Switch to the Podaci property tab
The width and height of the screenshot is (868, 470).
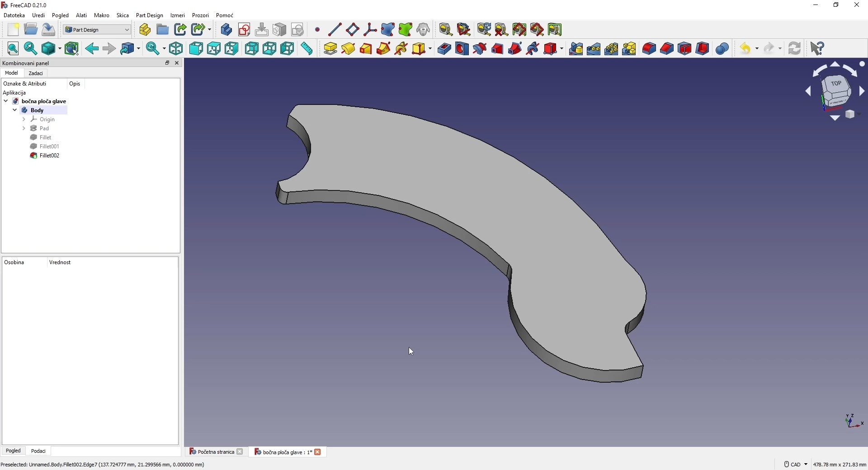point(38,451)
